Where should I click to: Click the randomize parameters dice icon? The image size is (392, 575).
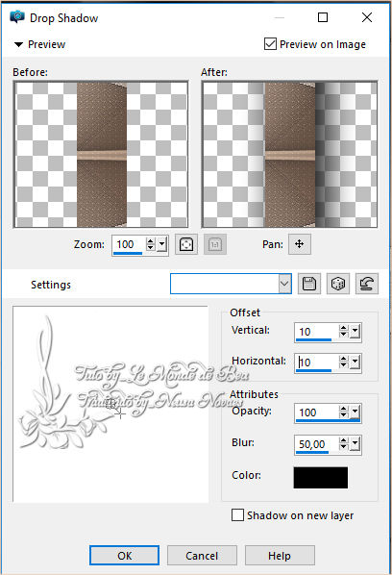tap(338, 284)
